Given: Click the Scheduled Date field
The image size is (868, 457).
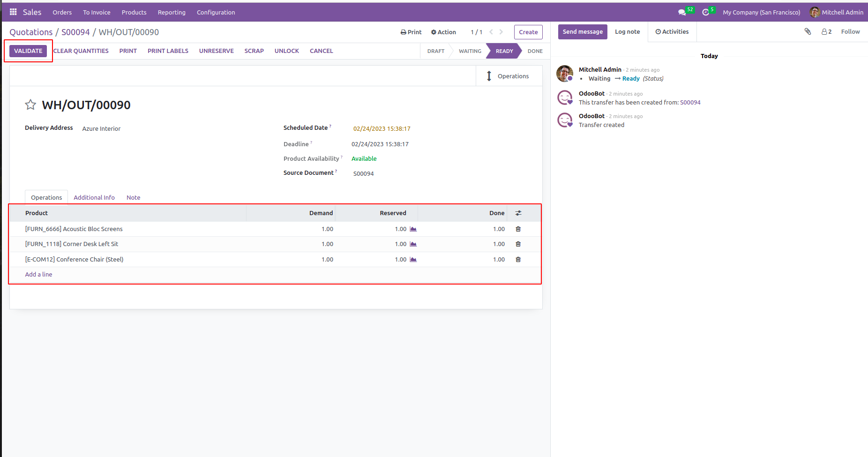Looking at the screenshot, I should (x=382, y=129).
